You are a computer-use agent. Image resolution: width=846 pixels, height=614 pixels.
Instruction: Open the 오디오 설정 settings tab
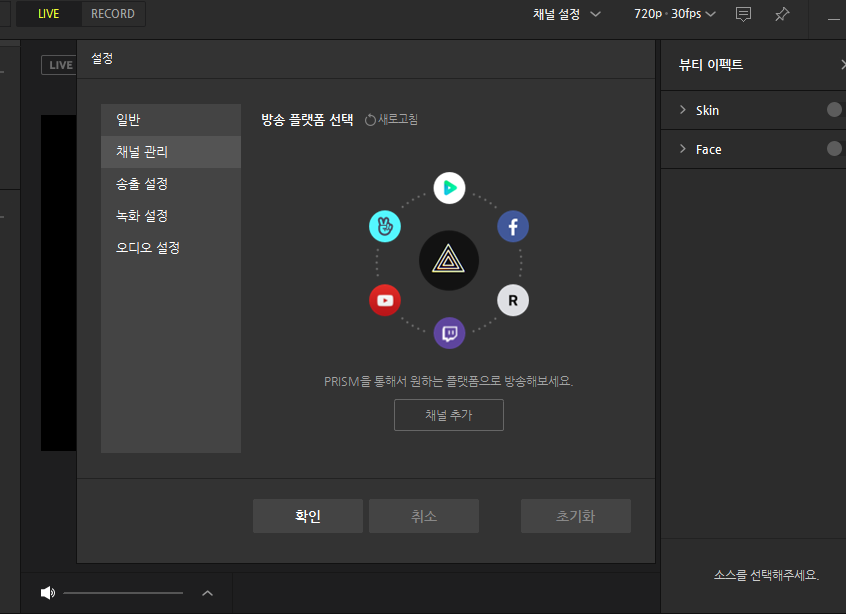(170, 248)
